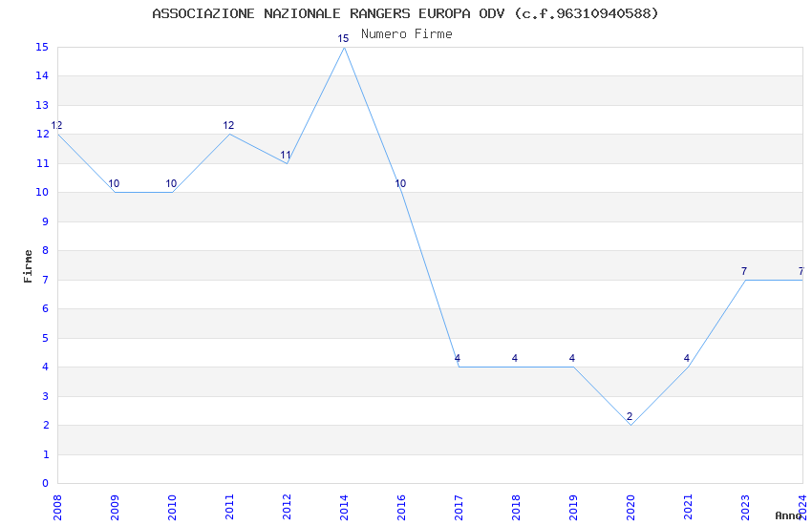
Task: Select the 2023 x-axis year label
Action: tap(745, 507)
